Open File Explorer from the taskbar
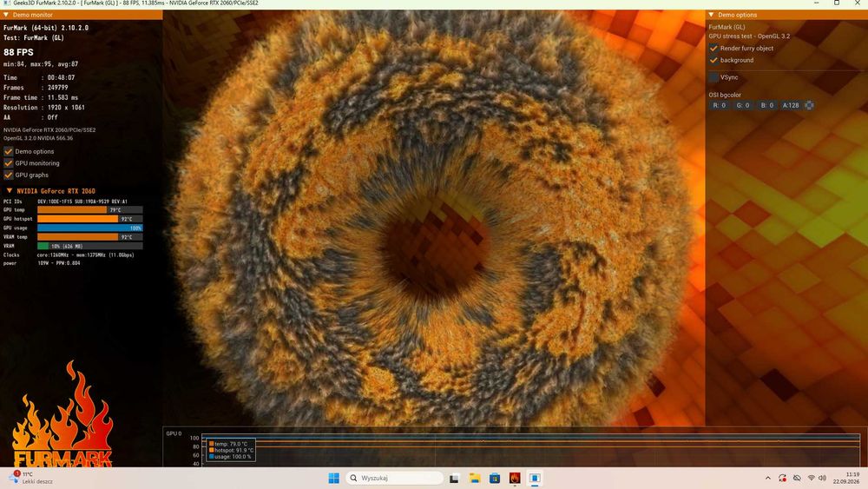The width and height of the screenshot is (868, 489). click(475, 478)
